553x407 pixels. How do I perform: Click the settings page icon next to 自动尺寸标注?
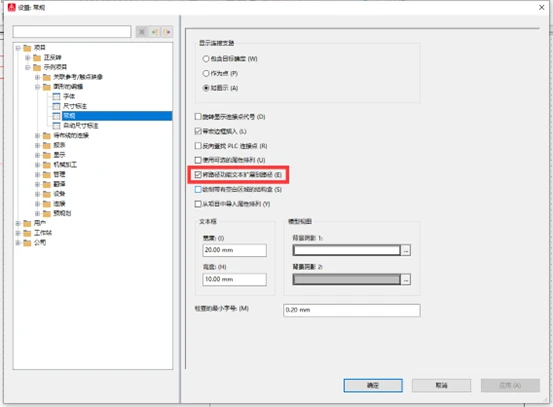point(56,126)
